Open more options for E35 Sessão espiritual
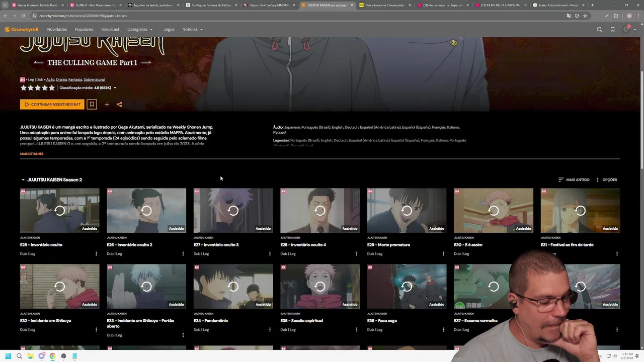 coord(356,329)
